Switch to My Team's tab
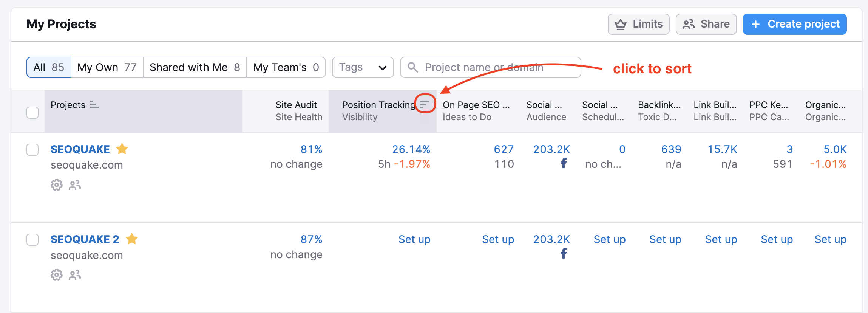 (286, 67)
